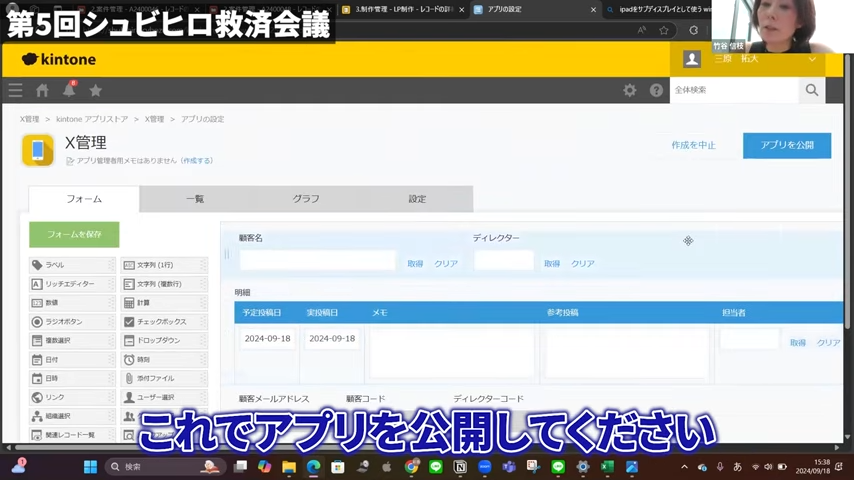Image resolution: width=854 pixels, height=480 pixels.
Task: Pick the 複数選択 field
Action: pos(72,341)
